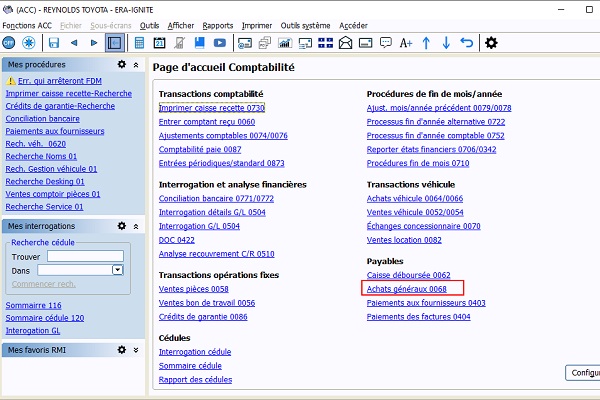The width and height of the screenshot is (600, 400).
Task: Collapse the Mes interrogations panel
Action: click(x=136, y=226)
